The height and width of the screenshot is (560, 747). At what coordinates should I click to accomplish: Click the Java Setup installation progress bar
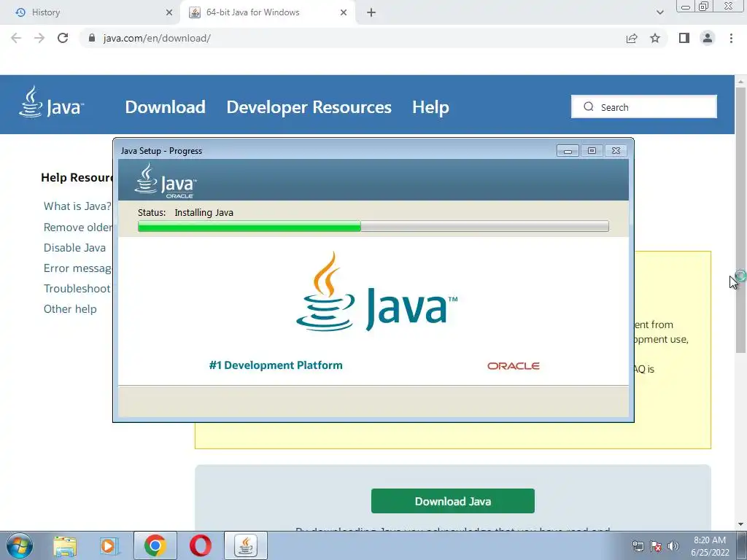tap(373, 226)
